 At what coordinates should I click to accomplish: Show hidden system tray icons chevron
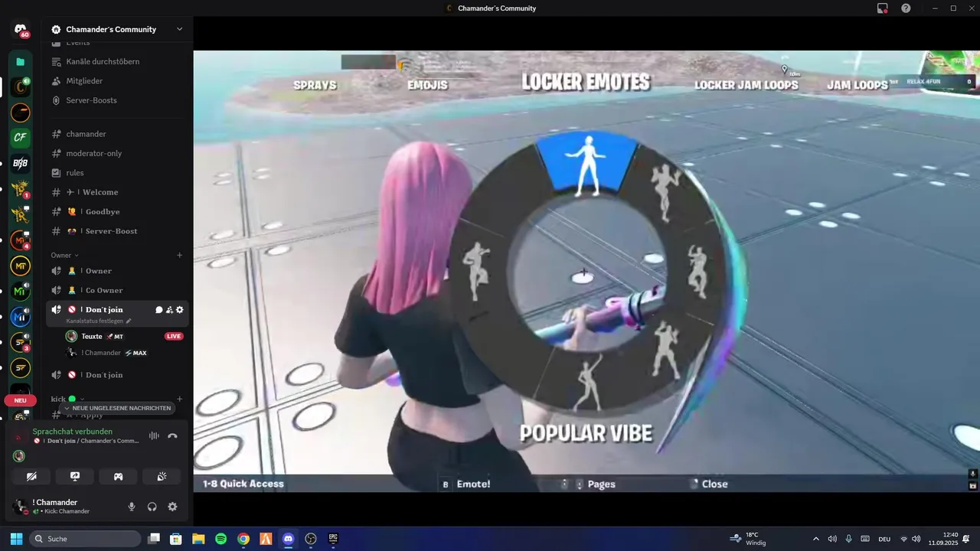(815, 539)
